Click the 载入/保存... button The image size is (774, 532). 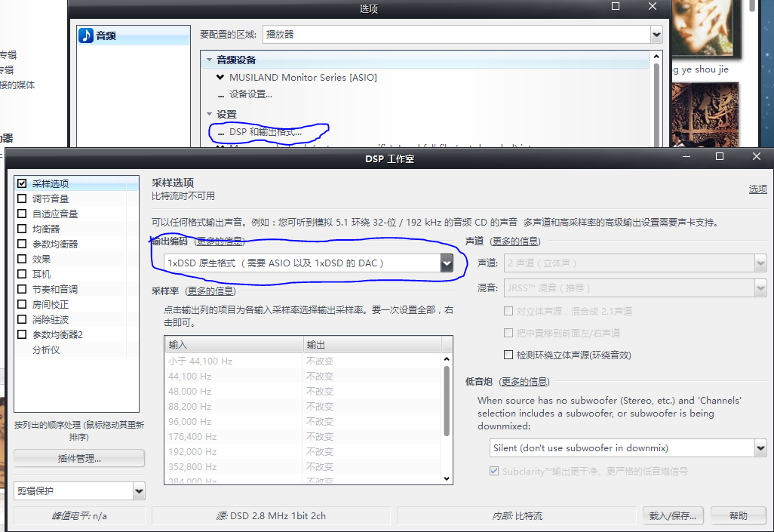coord(672,516)
